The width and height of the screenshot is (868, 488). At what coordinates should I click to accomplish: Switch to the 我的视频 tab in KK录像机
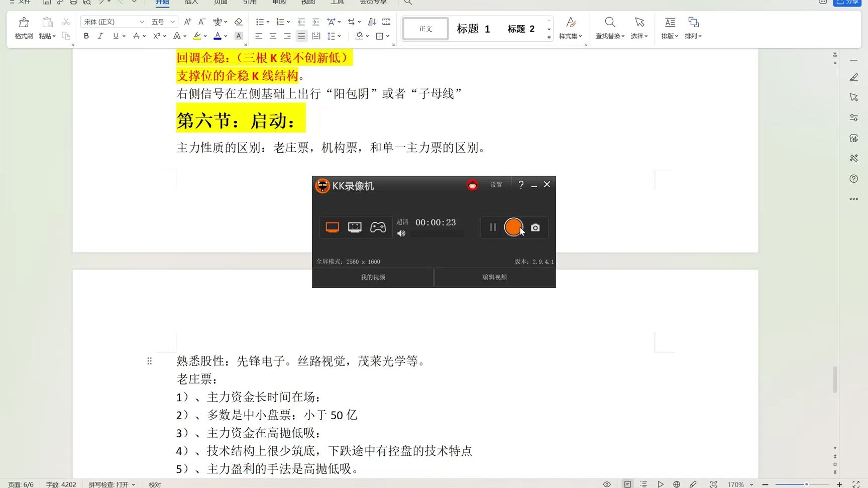coord(373,277)
